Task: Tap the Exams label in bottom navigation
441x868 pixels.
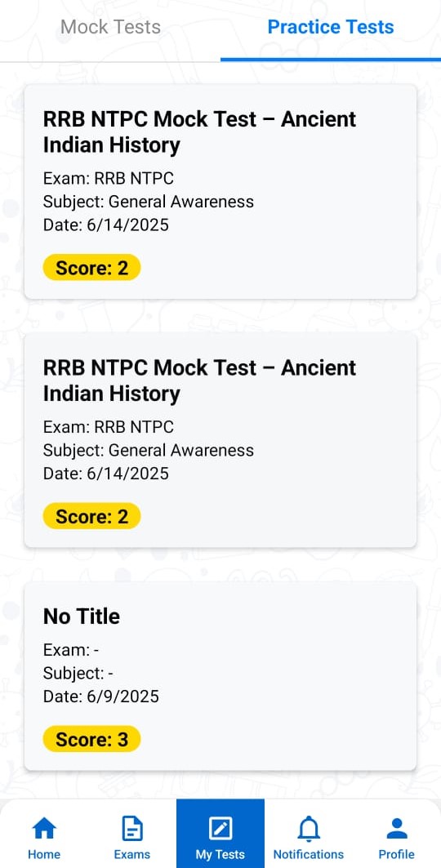Action: tap(131, 854)
